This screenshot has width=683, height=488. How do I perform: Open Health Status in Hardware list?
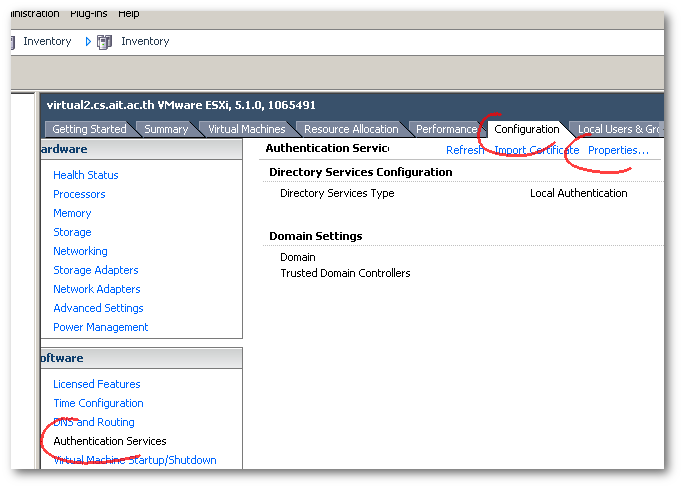click(86, 175)
